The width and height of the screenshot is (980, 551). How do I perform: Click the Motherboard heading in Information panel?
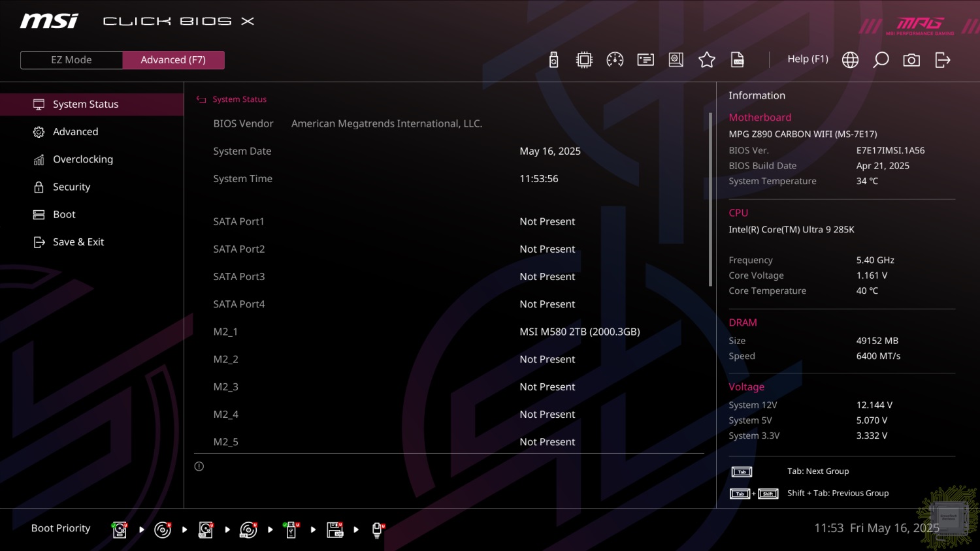(x=760, y=118)
